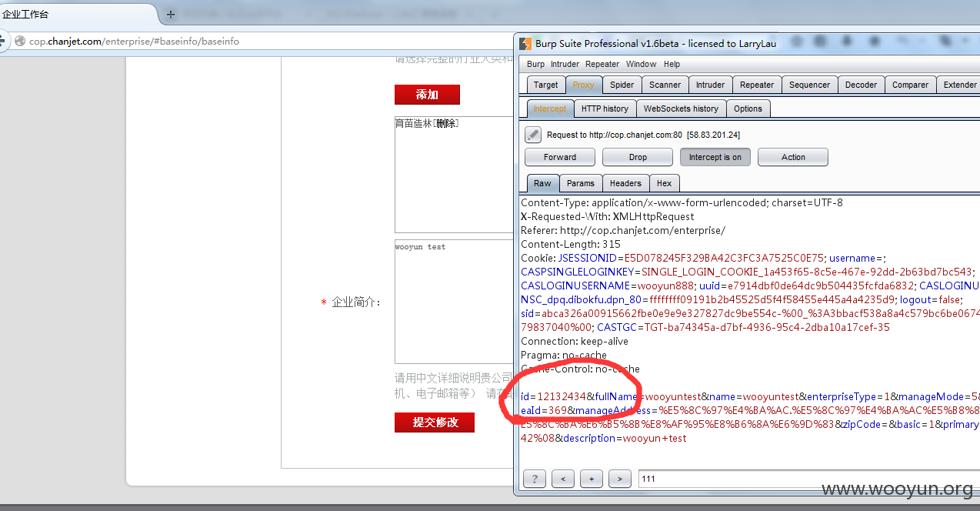Click the Burp Suite logo in title bar

524,44
